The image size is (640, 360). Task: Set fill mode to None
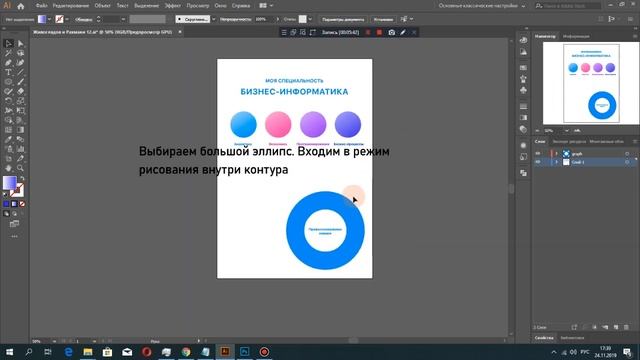(x=22, y=204)
